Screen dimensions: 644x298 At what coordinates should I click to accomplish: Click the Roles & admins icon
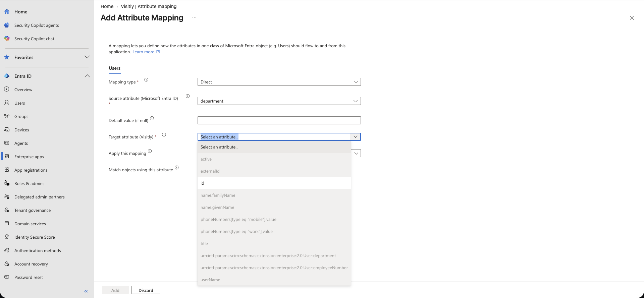point(7,183)
